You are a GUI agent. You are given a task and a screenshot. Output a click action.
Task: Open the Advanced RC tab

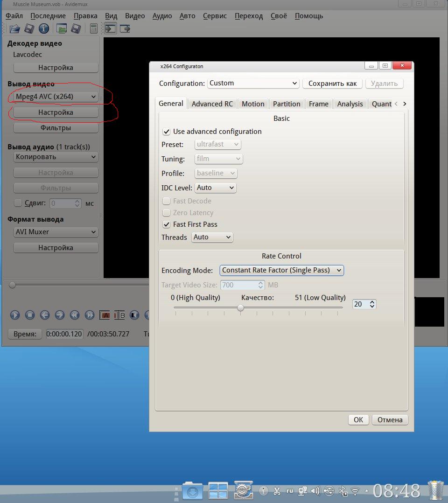212,104
